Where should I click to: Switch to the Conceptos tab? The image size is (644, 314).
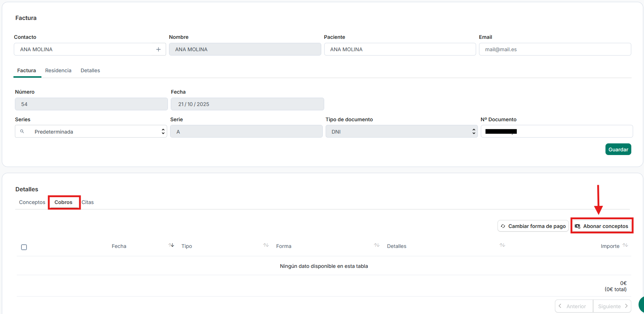(x=32, y=202)
